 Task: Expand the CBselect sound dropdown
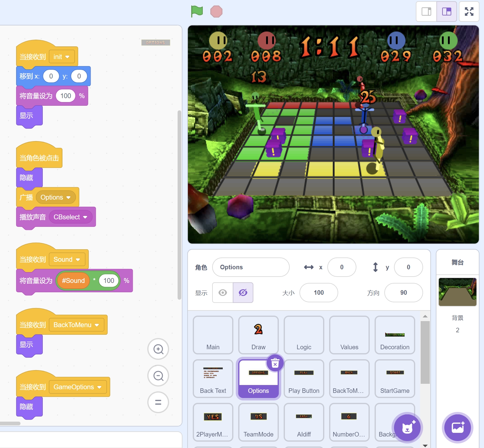coord(85,217)
